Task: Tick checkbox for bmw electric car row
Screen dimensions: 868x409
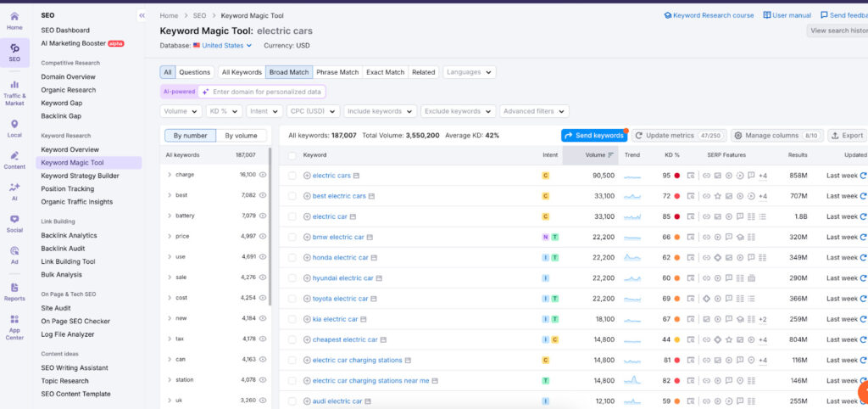Action: point(292,238)
